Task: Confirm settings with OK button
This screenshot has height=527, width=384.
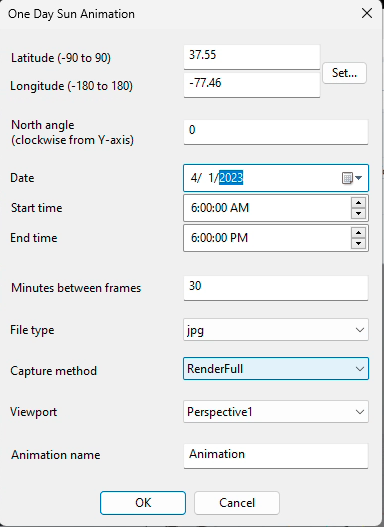Action: [x=143, y=503]
